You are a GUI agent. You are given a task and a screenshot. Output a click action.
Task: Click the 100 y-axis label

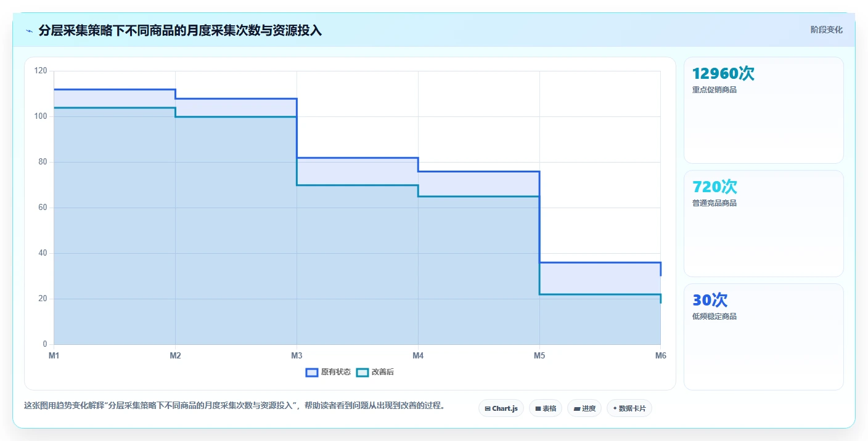tap(41, 116)
